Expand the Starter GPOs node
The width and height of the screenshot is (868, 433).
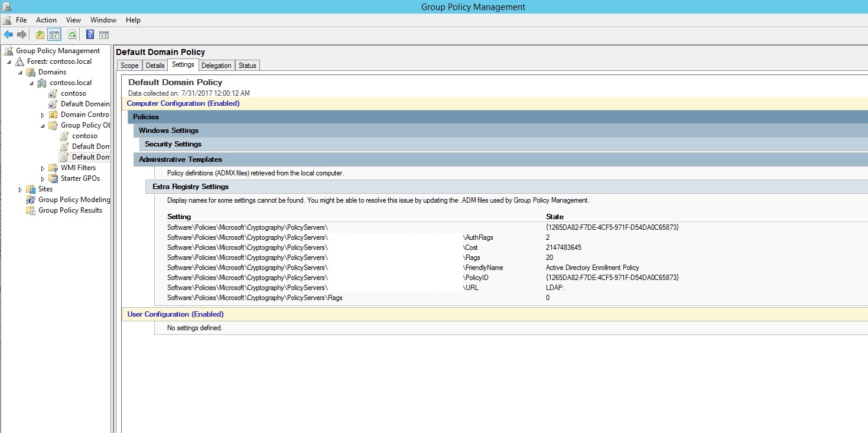click(x=43, y=179)
